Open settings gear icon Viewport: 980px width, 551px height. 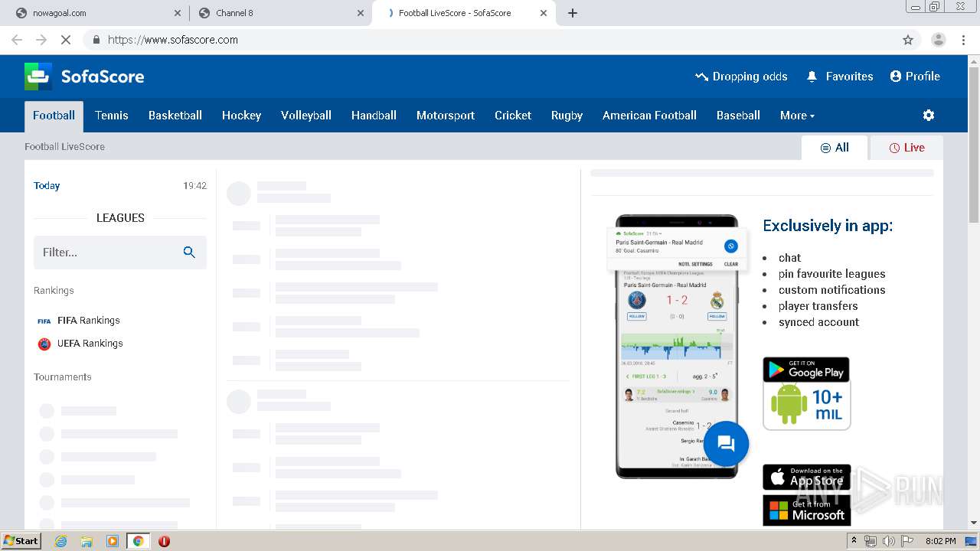point(929,116)
